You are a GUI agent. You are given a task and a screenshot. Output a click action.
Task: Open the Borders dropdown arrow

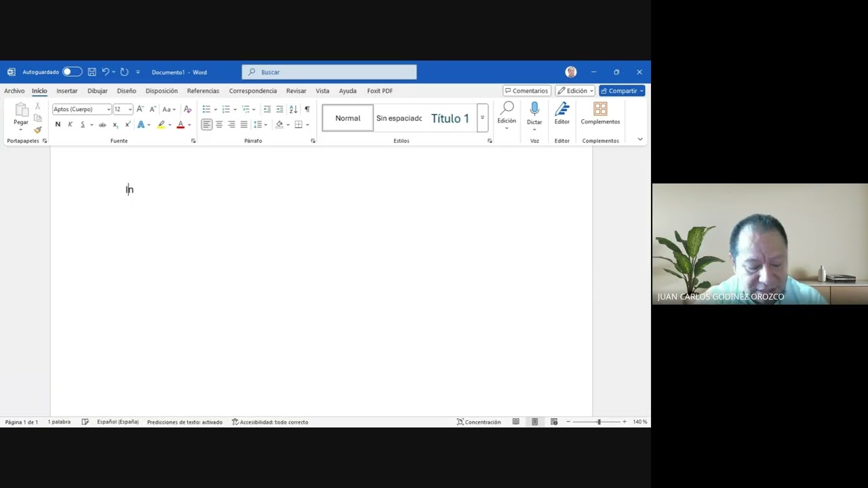[307, 125]
